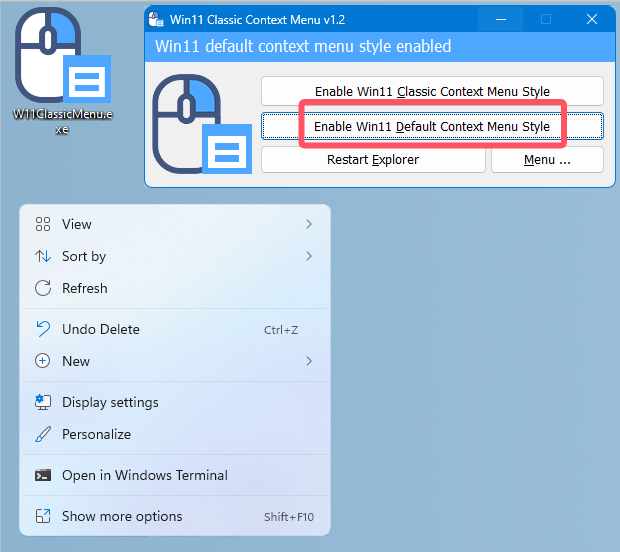Choose Show more options
Screen dimensions: 620x552
[175, 516]
